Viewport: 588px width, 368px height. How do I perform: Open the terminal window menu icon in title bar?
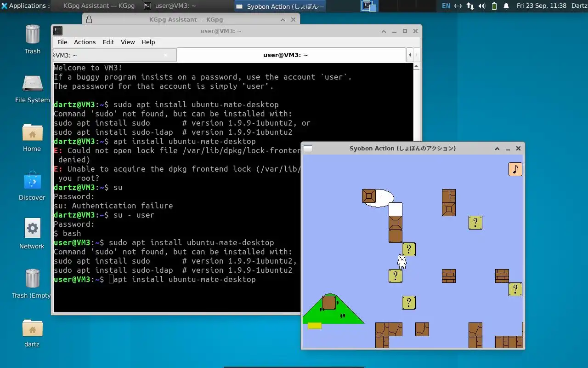click(58, 31)
